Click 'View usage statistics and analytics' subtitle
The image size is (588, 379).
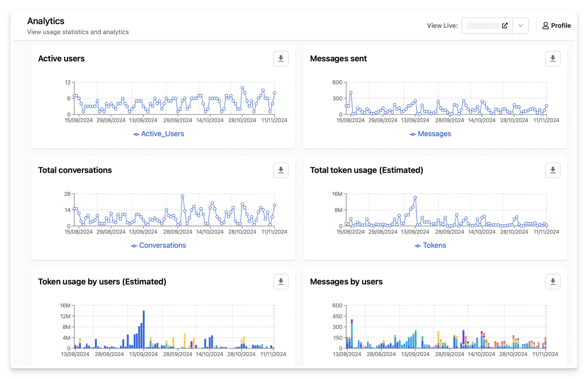click(78, 32)
